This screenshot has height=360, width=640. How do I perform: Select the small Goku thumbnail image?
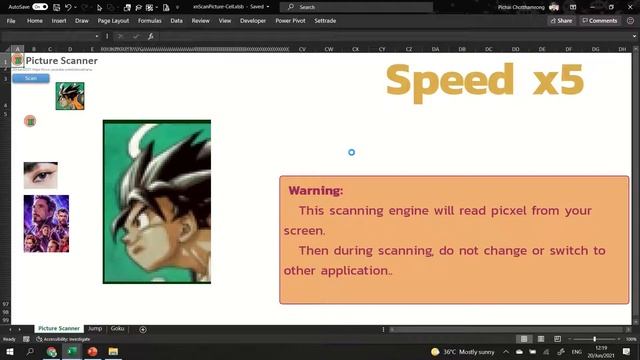pos(70,96)
